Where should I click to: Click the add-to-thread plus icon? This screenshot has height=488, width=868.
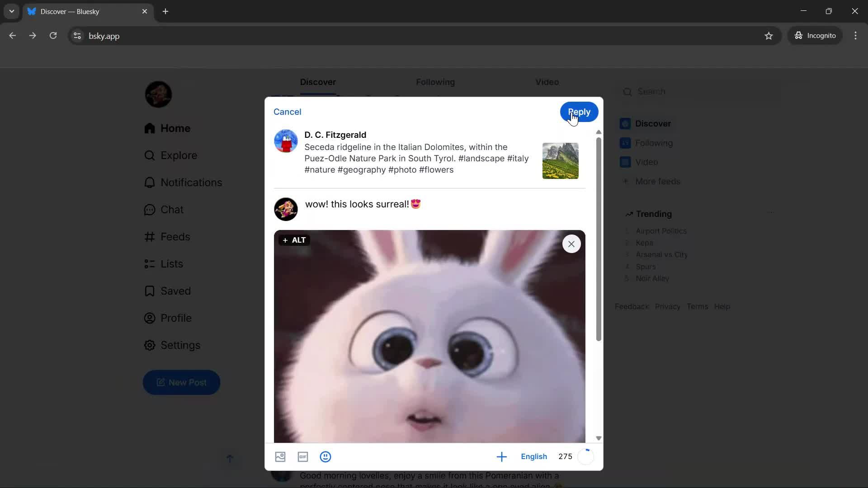point(502,456)
